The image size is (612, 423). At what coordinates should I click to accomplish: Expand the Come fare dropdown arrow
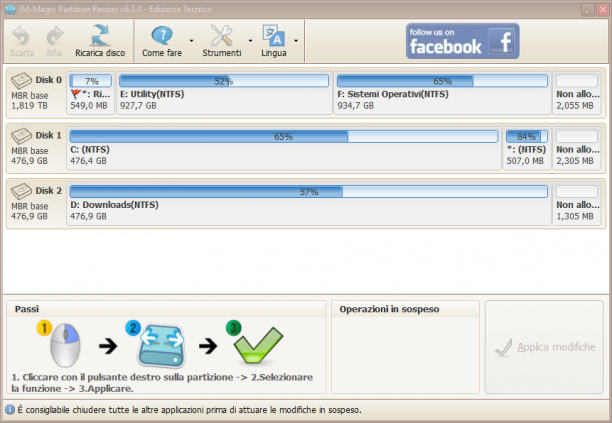191,41
